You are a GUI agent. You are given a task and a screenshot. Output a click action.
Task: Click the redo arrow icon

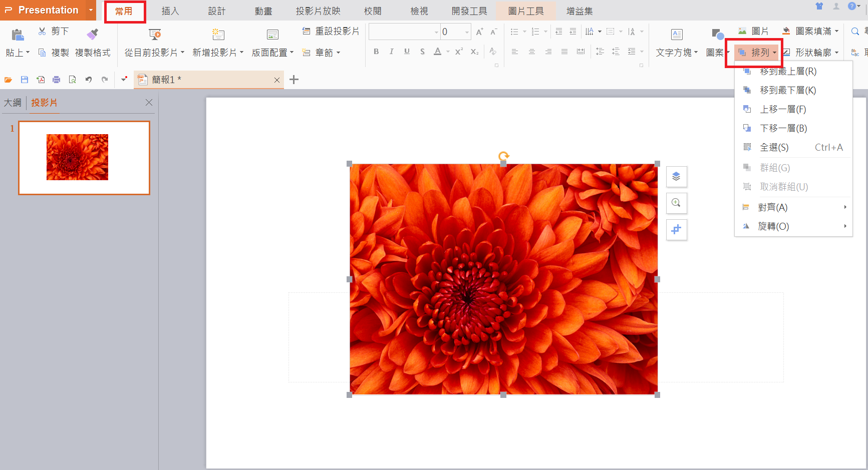point(105,80)
